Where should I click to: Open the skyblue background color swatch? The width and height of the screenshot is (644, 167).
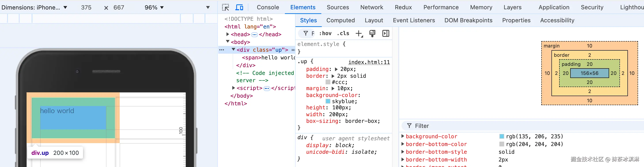coord(328,101)
